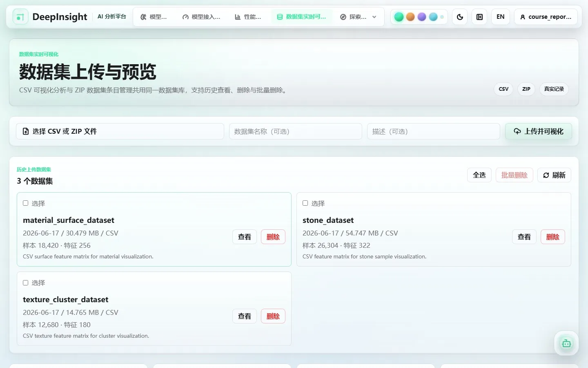Click the DeepInsight logo icon
This screenshot has width=588, height=368.
20,17
